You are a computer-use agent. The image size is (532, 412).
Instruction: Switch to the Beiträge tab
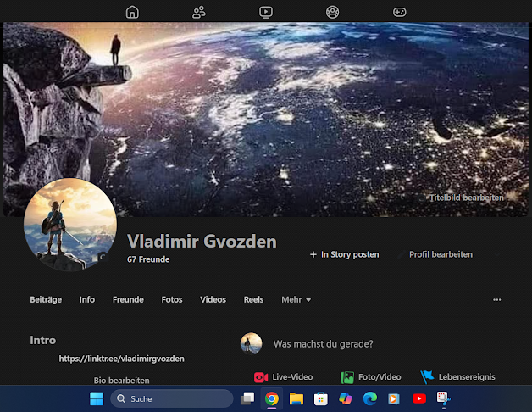click(x=46, y=299)
